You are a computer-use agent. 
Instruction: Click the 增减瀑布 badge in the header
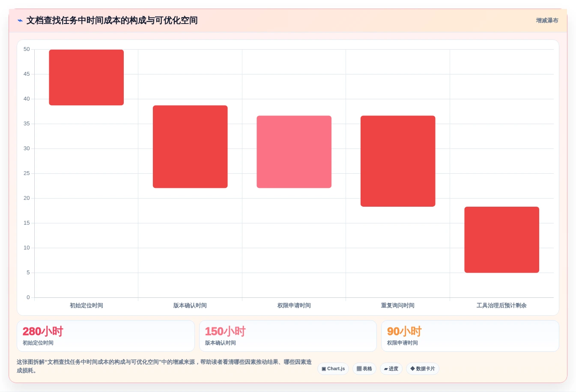(547, 21)
